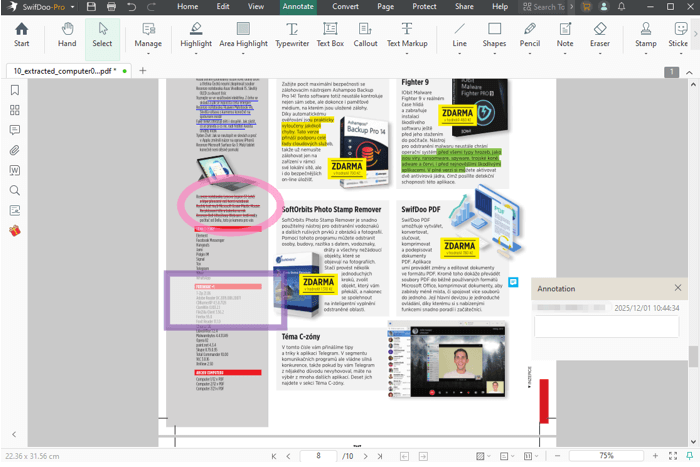Click the note comment icon on page
Image resolution: width=700 pixels, height=467 pixels.
click(513, 282)
